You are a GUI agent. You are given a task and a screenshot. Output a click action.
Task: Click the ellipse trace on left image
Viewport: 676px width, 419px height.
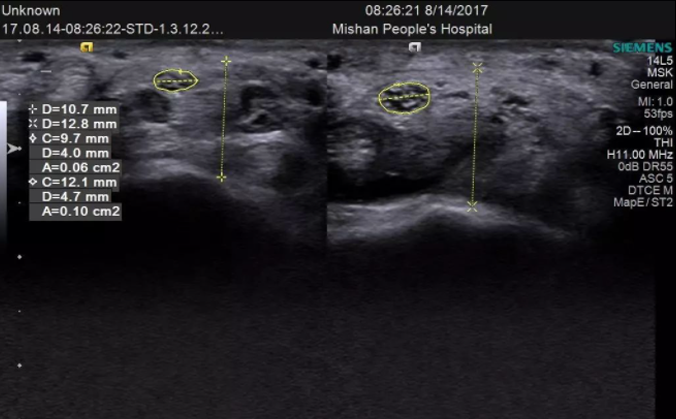point(175,81)
